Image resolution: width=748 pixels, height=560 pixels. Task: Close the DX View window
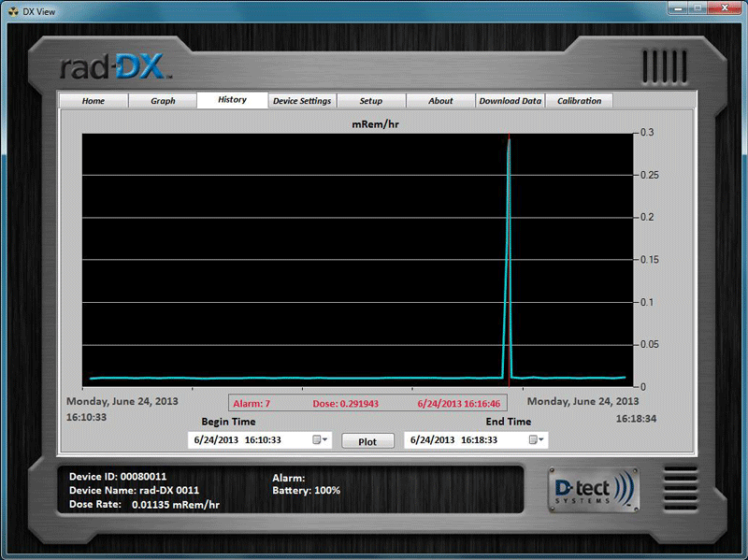point(725,8)
